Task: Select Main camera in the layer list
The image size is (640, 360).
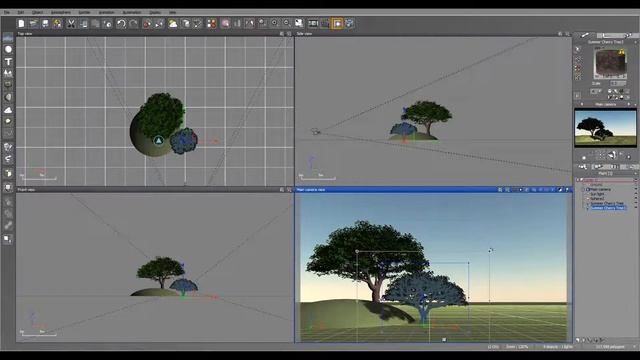Action: click(600, 189)
